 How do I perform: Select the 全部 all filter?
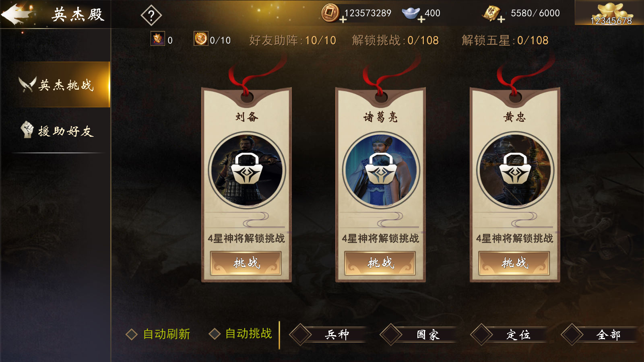[600, 335]
